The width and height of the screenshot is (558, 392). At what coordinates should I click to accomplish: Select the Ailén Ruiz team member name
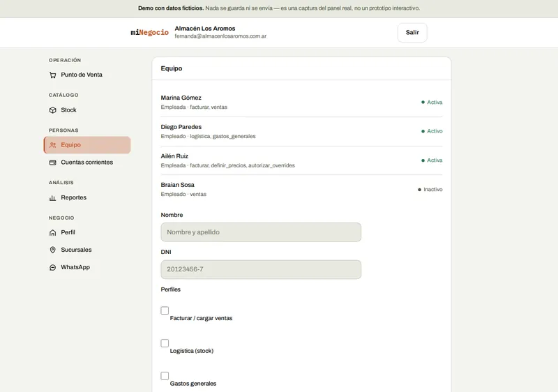point(174,156)
